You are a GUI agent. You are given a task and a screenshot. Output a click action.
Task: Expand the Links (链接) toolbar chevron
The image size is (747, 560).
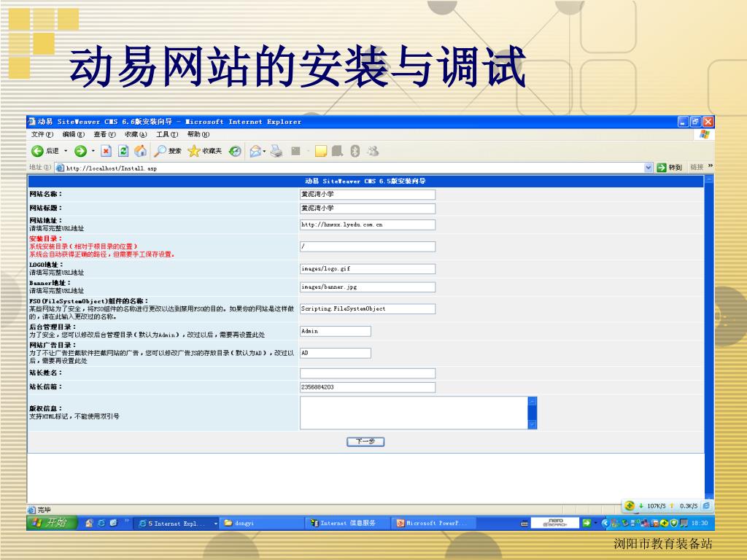pyautogui.click(x=710, y=166)
